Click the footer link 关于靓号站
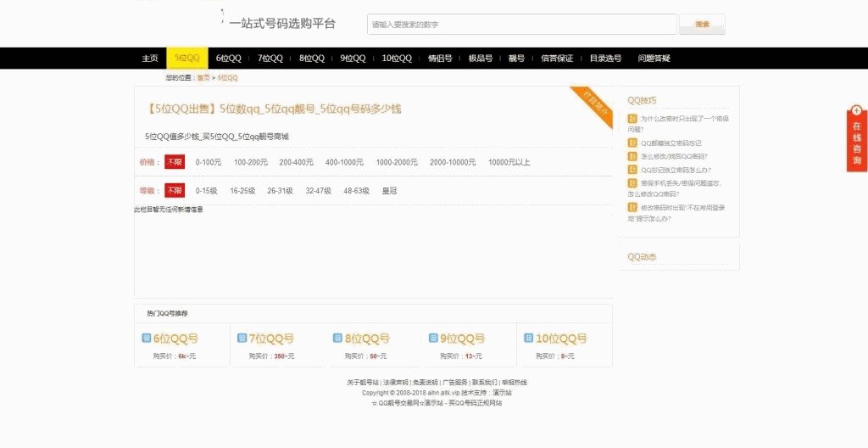The height and width of the screenshot is (448, 868). point(363,383)
